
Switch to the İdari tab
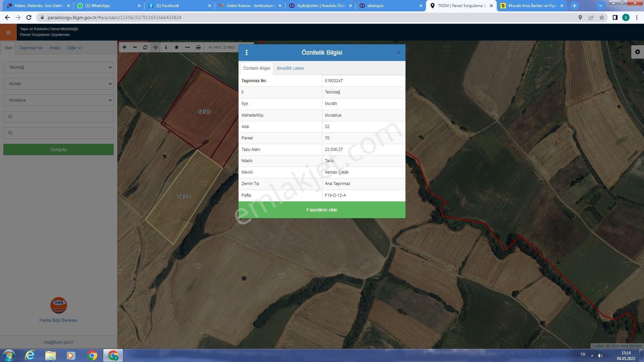8,48
